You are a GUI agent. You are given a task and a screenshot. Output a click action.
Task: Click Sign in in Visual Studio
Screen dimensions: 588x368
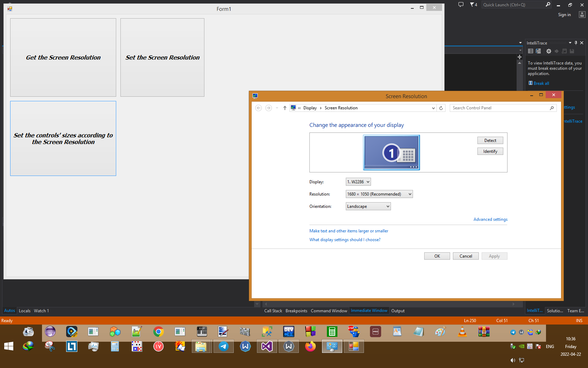tap(564, 15)
